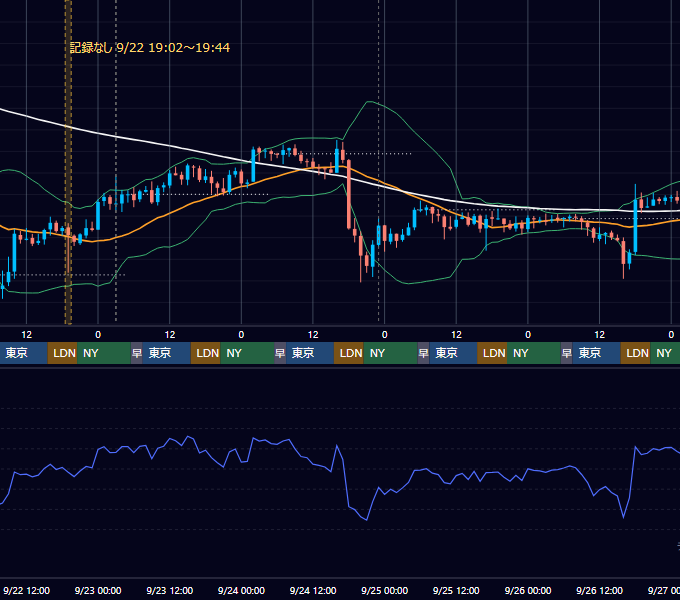Click the 9/24 00:00 date label
The image size is (680, 600).
241,590
